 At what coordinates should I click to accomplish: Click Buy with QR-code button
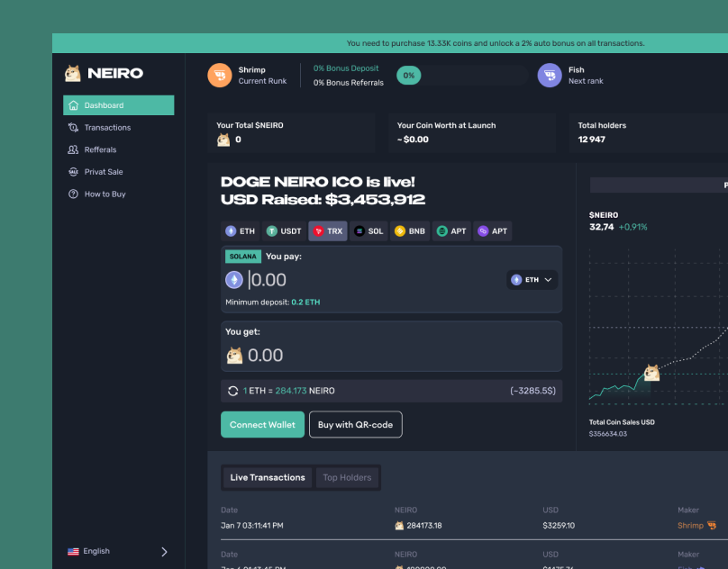click(356, 425)
